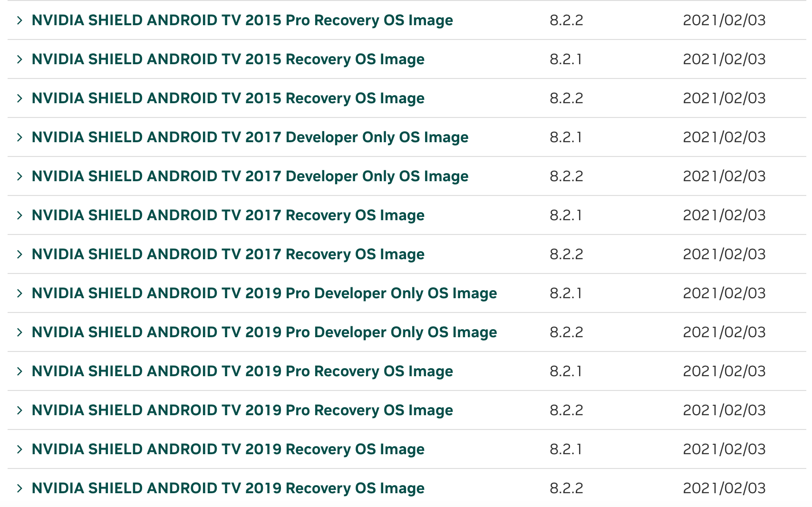Screen dimensions: 812x507
Task: Expand chevron for 2019 Pro Recovery OS Image 8.2.2
Action: pyautogui.click(x=19, y=410)
